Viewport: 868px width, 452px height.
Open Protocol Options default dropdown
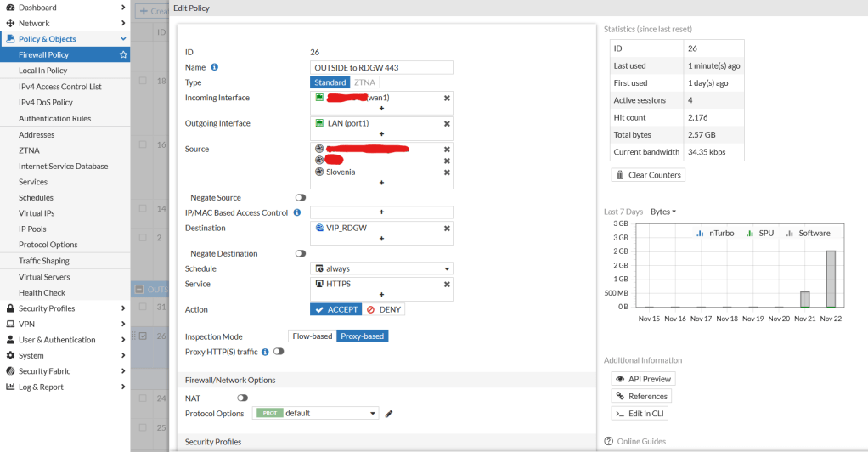[316, 414]
